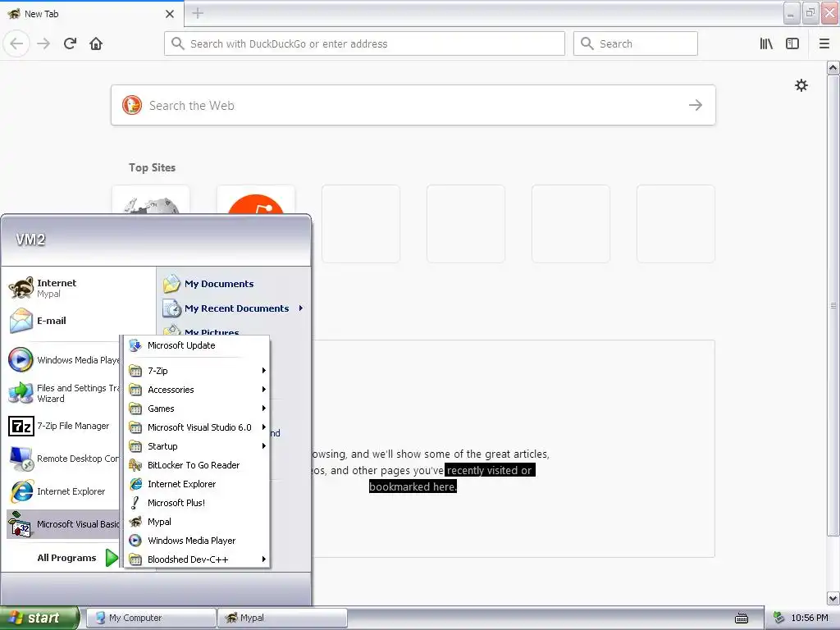Open the Wikipedia top site tile
This screenshot has height=630, width=840.
coord(151,200)
